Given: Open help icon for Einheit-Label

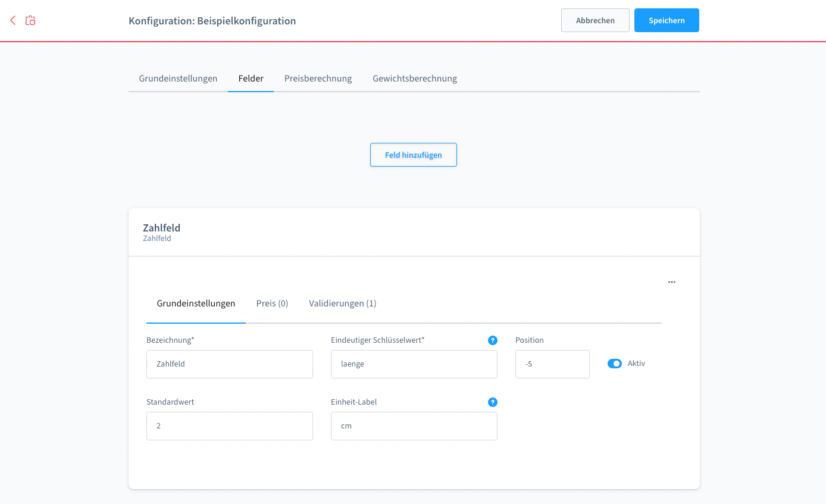Looking at the screenshot, I should click(x=492, y=402).
